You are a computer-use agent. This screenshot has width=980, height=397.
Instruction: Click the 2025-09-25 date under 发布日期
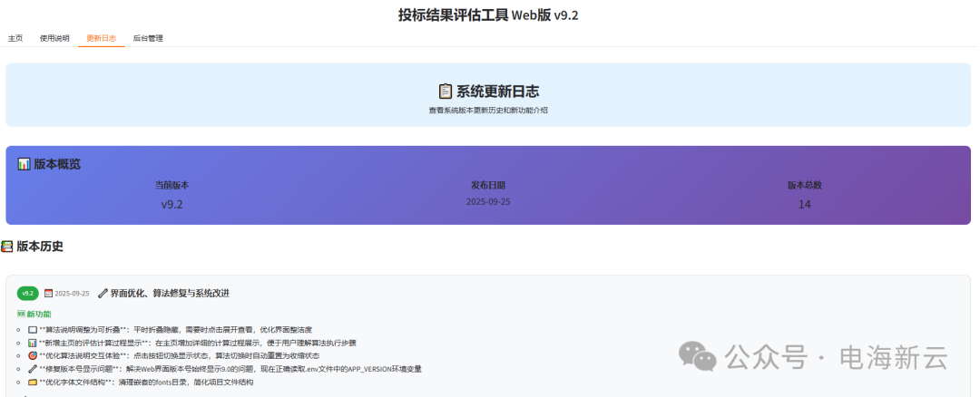click(x=488, y=201)
